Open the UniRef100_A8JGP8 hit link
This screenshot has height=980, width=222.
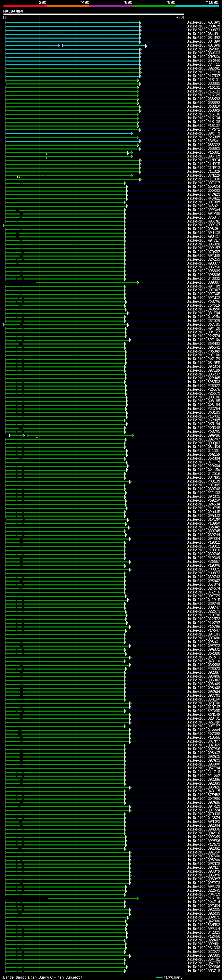[x=203, y=45]
